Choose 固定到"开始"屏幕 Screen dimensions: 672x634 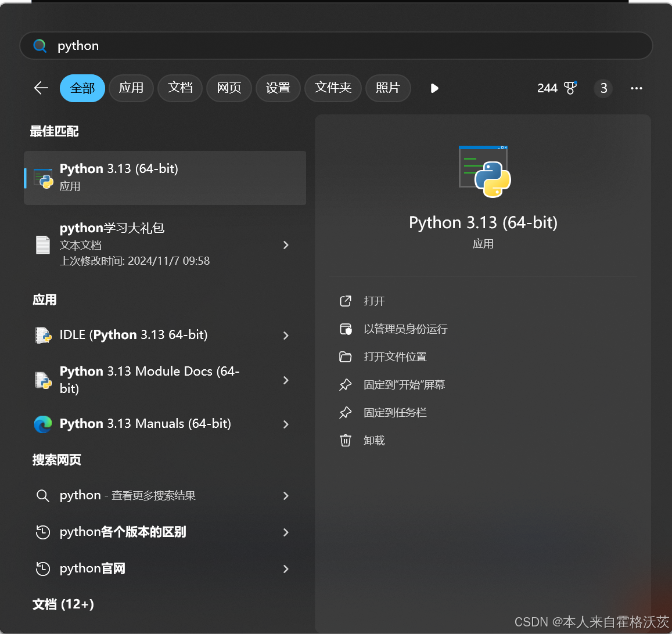[x=404, y=385]
